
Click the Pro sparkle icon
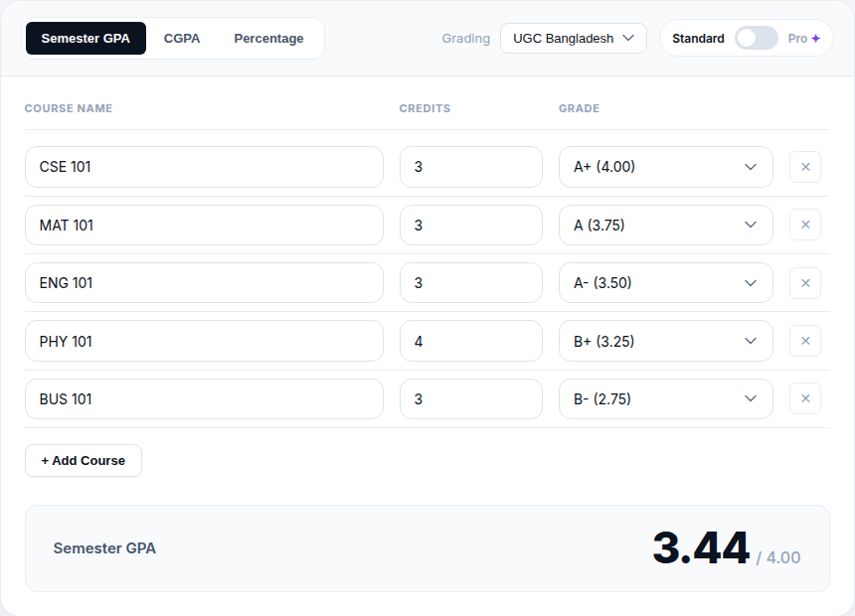coord(816,38)
